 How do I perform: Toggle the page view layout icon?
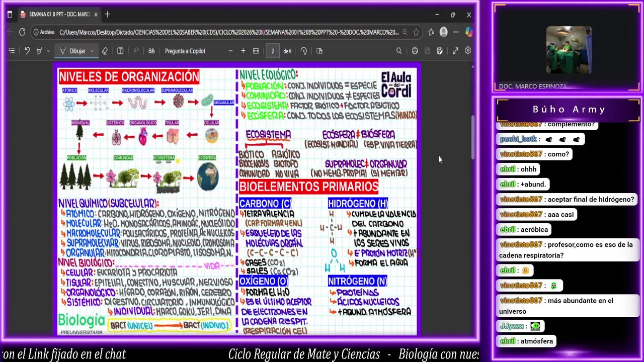(x=319, y=51)
